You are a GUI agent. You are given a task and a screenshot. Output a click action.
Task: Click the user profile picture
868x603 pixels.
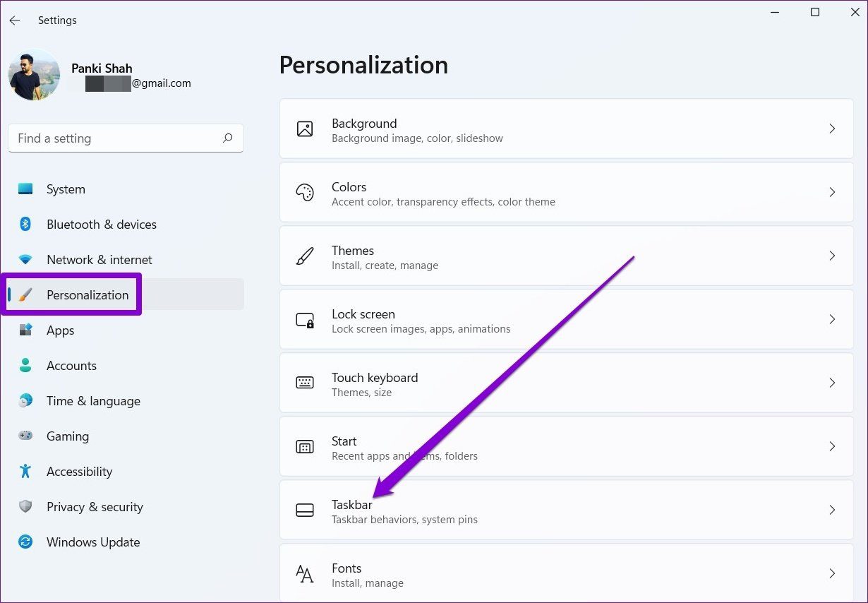[x=34, y=75]
